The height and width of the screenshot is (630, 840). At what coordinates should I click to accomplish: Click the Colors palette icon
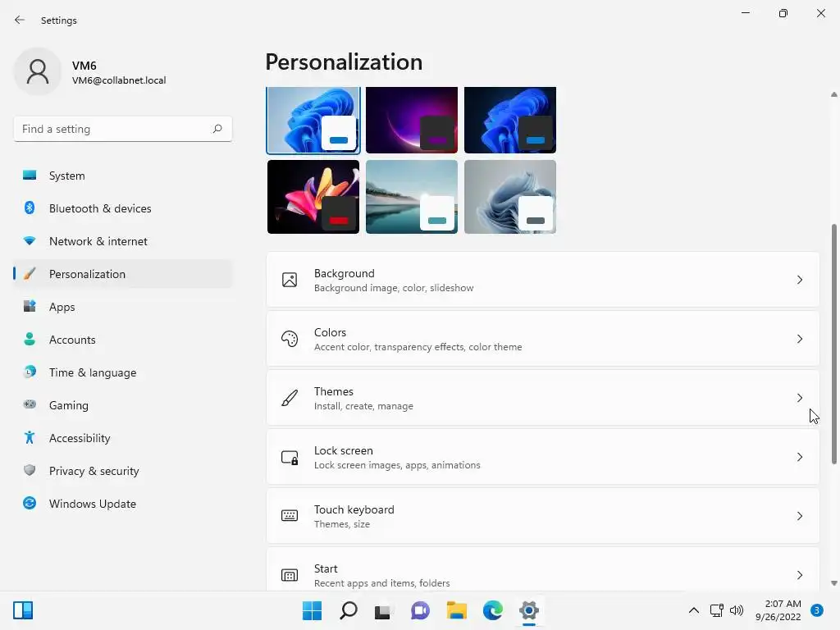pyautogui.click(x=290, y=339)
